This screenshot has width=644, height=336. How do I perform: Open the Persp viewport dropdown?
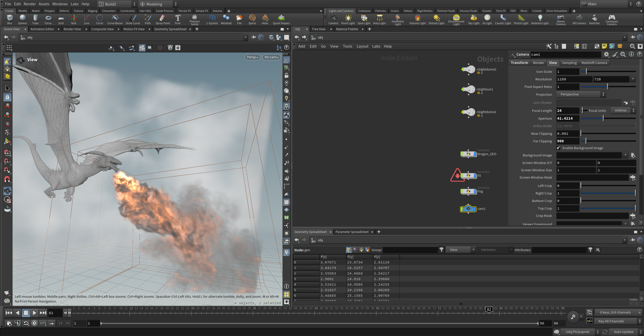click(252, 57)
